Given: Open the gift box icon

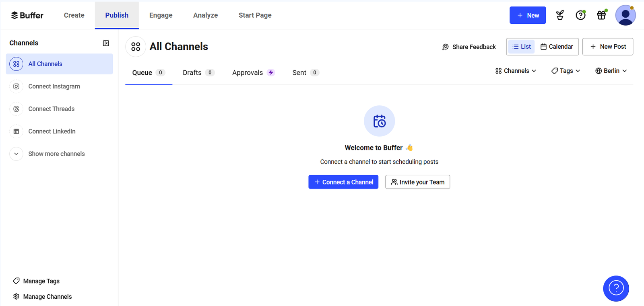Looking at the screenshot, I should (601, 15).
